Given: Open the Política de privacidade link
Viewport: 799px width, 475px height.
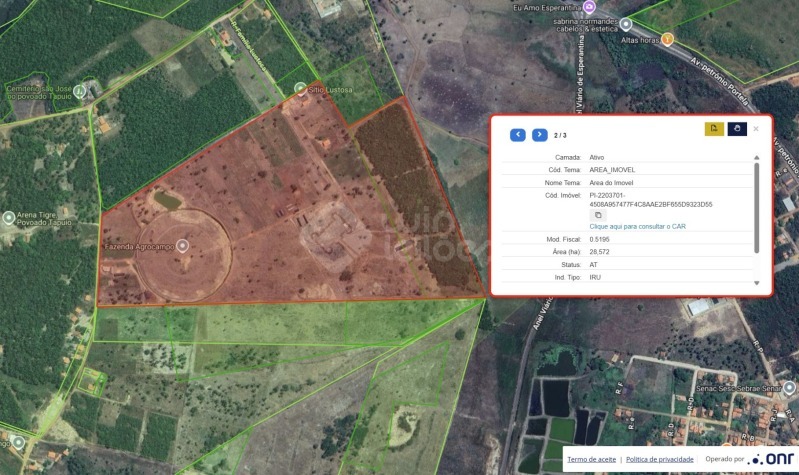Looking at the screenshot, I should (x=660, y=459).
